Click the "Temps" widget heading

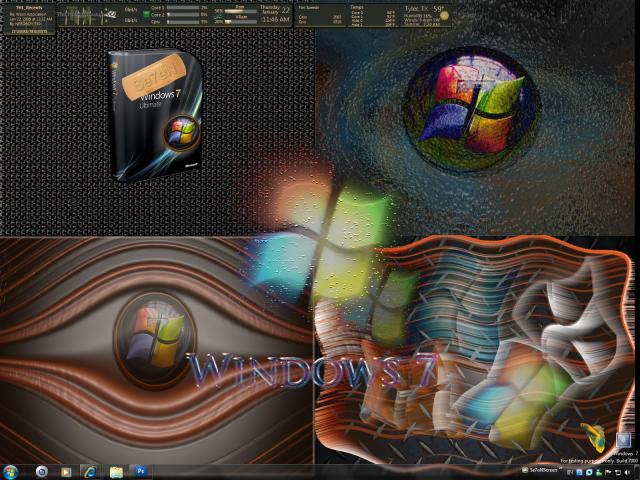point(356,7)
